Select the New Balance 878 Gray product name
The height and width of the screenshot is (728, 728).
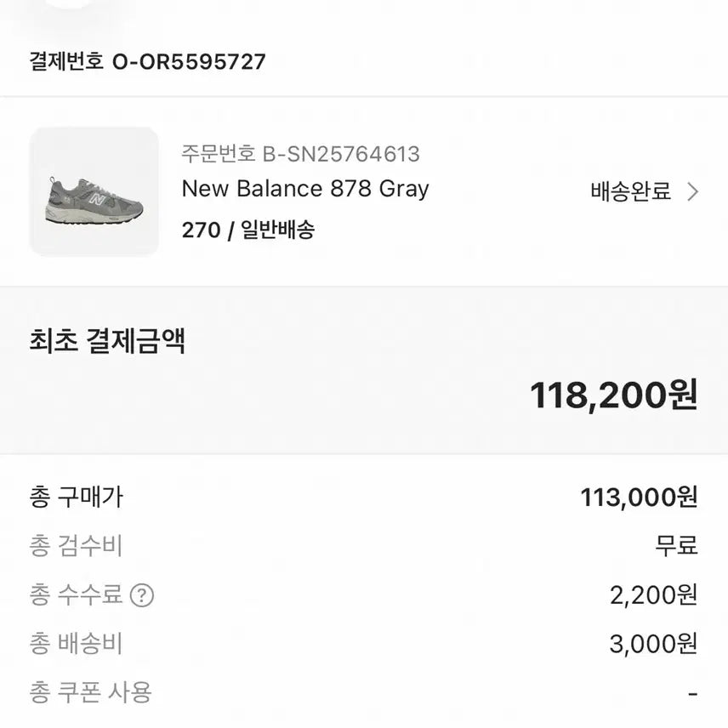point(305,189)
